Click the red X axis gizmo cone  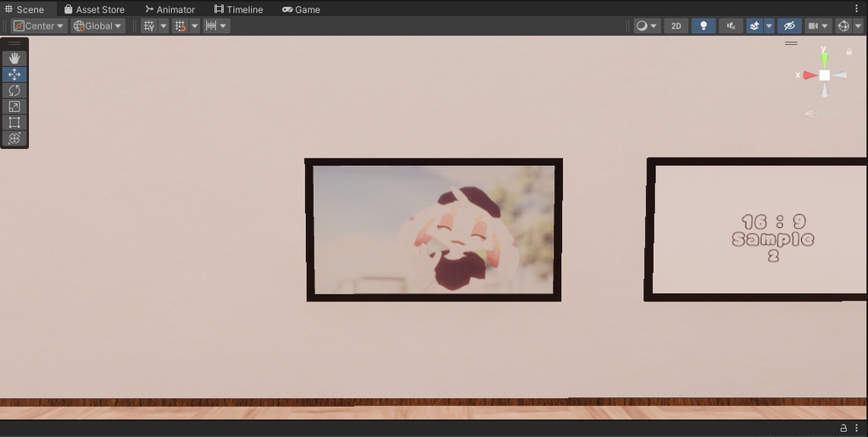(x=810, y=75)
